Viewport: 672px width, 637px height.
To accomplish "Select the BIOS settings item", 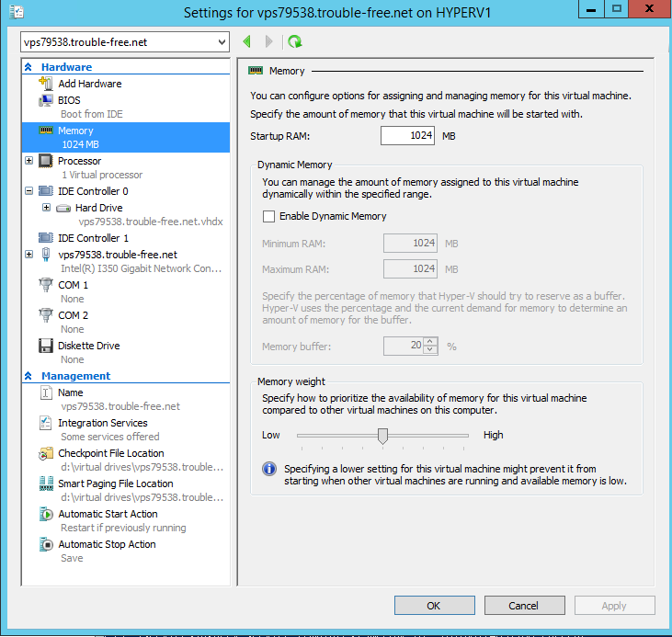I will pyautogui.click(x=69, y=100).
